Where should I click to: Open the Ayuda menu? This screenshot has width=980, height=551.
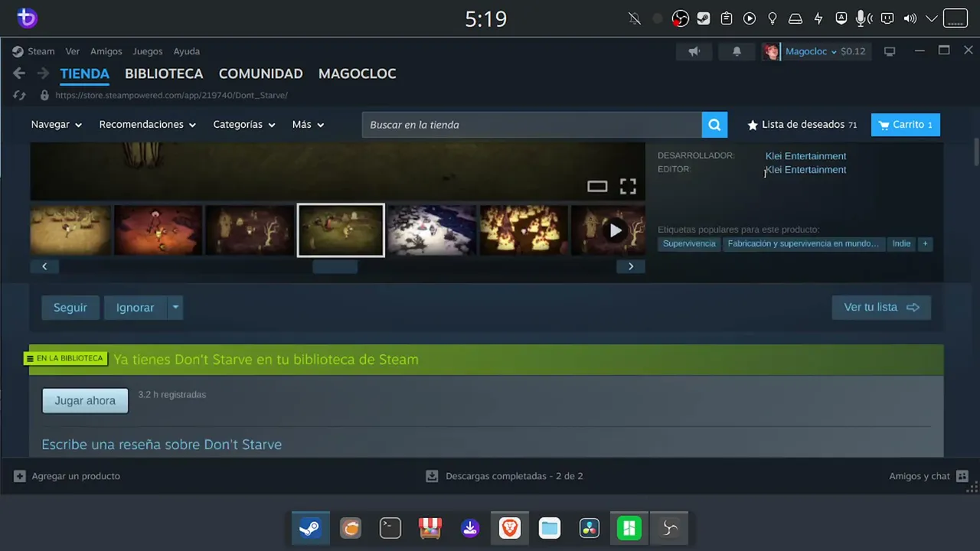[187, 51]
